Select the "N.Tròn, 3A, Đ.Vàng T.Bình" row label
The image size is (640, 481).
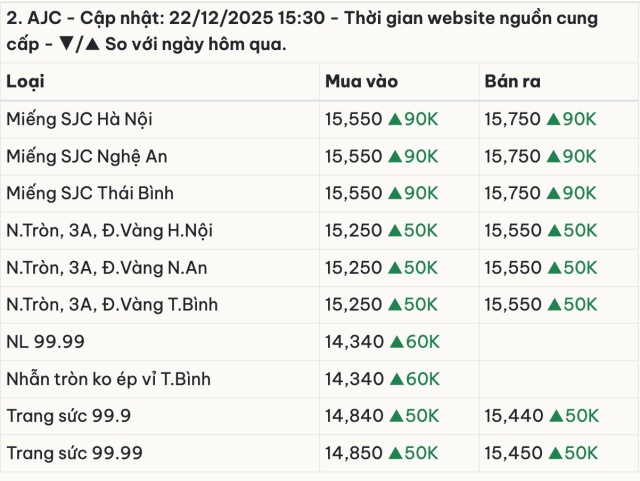click(111, 305)
